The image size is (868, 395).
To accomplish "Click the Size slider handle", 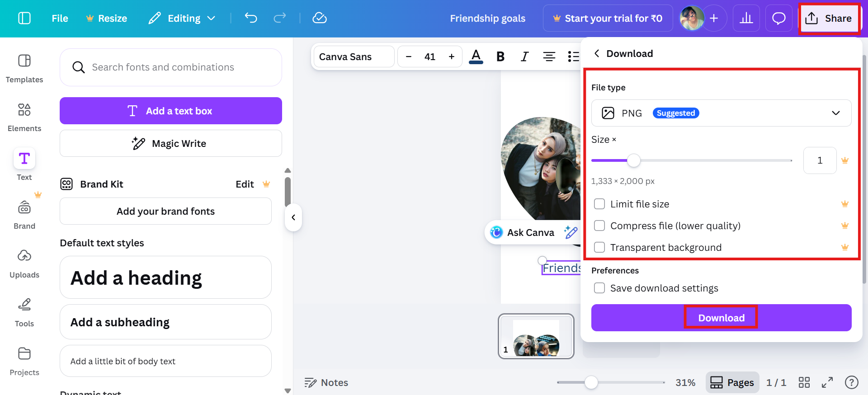I will tap(634, 160).
